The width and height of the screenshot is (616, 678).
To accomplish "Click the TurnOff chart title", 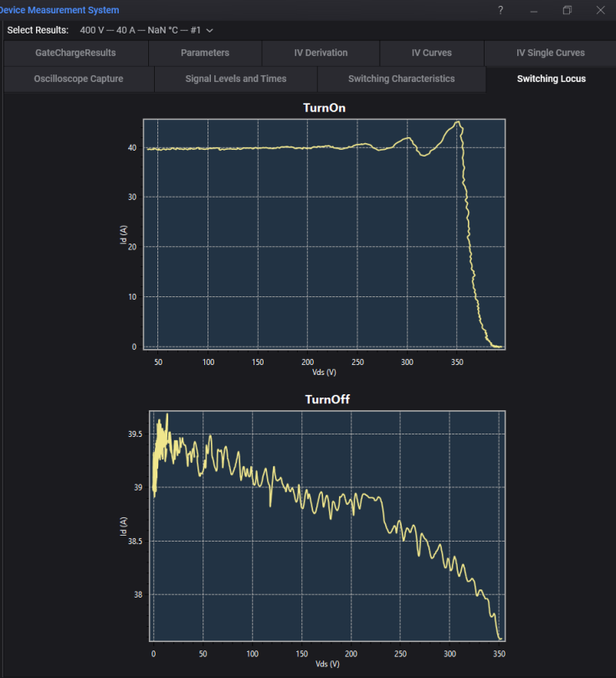I will click(x=327, y=399).
